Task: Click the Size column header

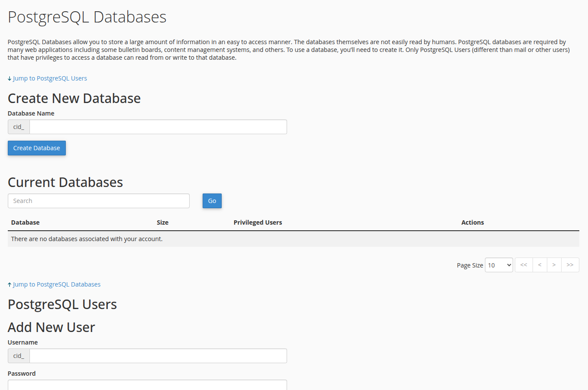Action: tap(162, 222)
